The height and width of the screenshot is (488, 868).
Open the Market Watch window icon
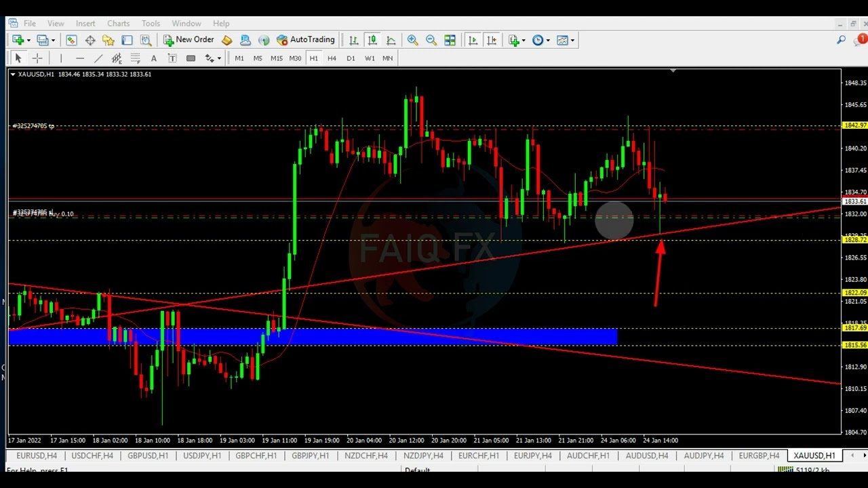[x=71, y=40]
